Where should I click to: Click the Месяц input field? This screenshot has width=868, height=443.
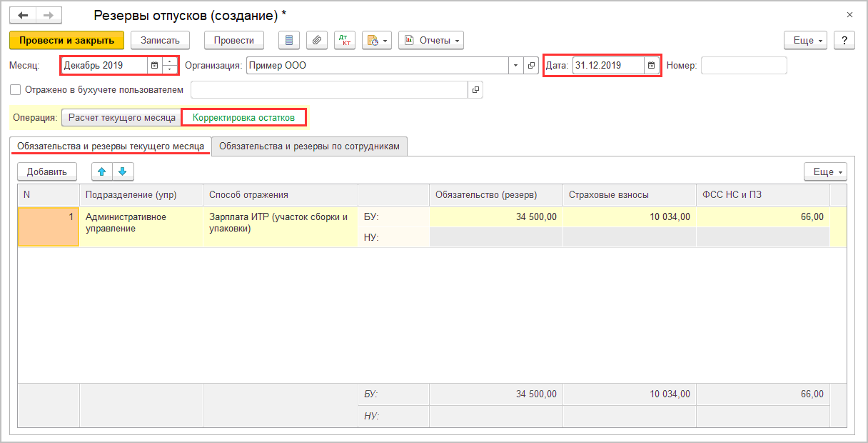[x=104, y=65]
